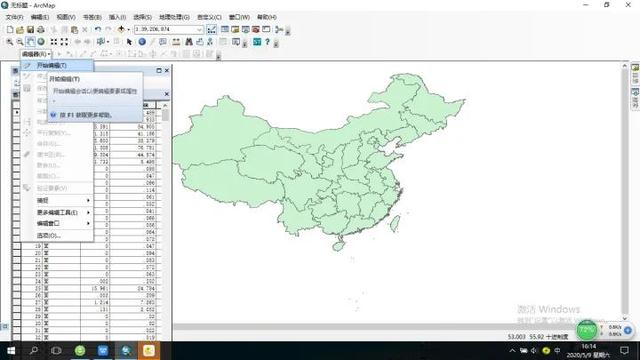Viewport: 640px width, 360px height.
Task: Zoom to Full Extent globe icon
Action: coord(41,42)
